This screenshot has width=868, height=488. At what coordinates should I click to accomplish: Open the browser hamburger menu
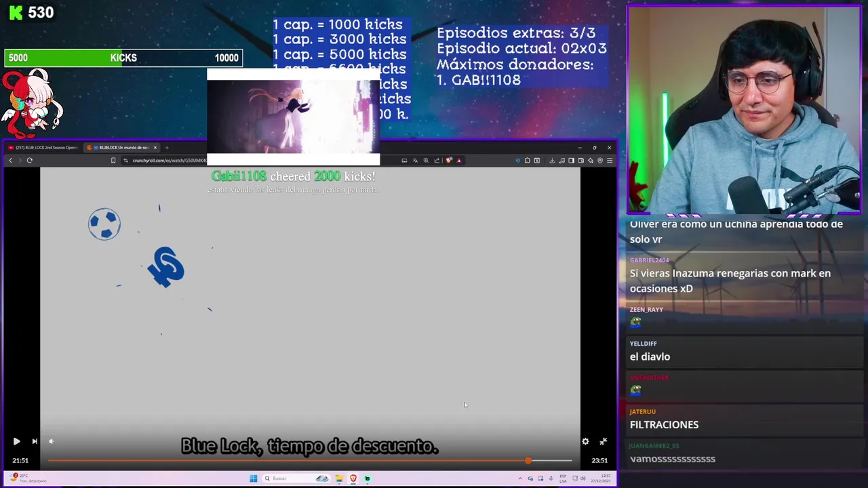(610, 161)
